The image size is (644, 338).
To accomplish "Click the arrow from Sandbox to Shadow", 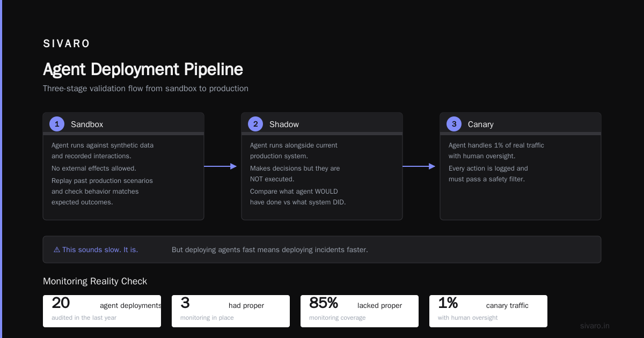I will [x=220, y=166].
